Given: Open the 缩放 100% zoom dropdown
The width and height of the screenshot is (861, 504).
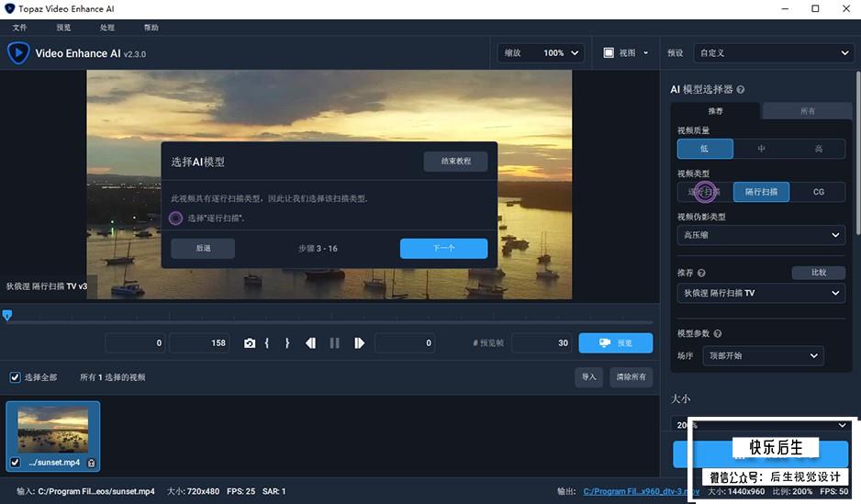Looking at the screenshot, I should [541, 52].
